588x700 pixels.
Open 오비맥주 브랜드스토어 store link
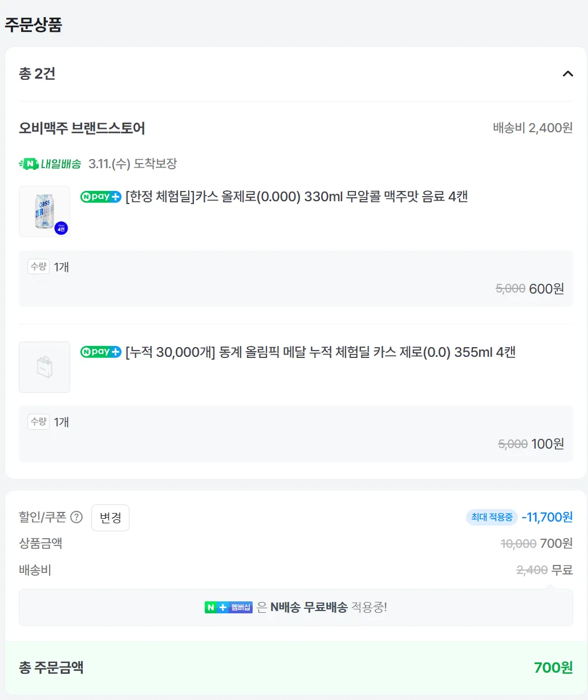pos(82,128)
